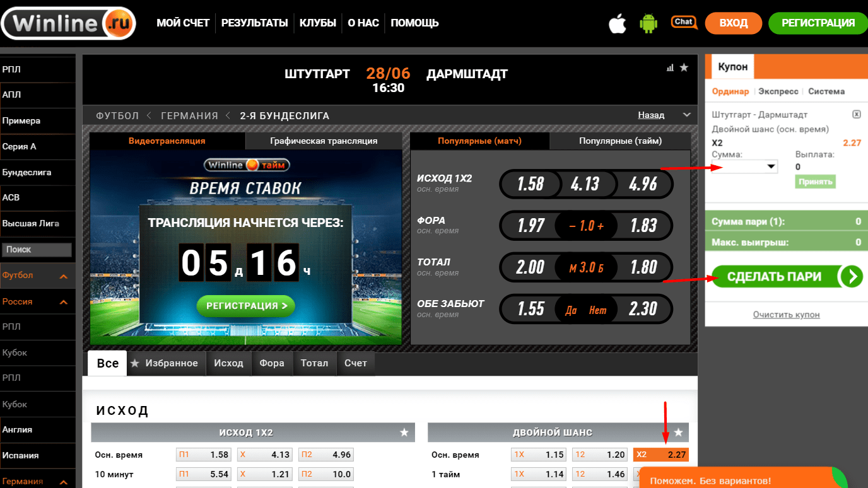Filter markets by Тотал
The image size is (868, 488).
pos(314,363)
